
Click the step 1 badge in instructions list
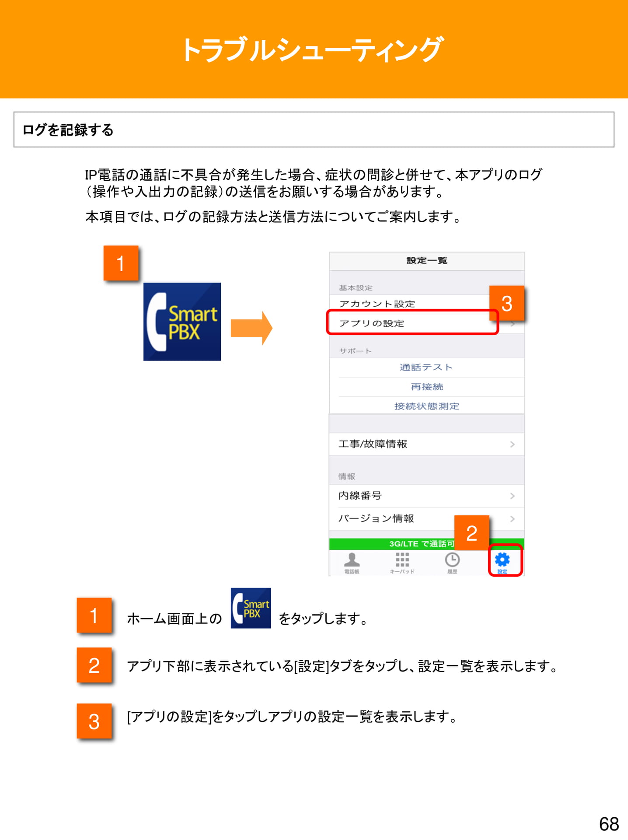[94, 615]
